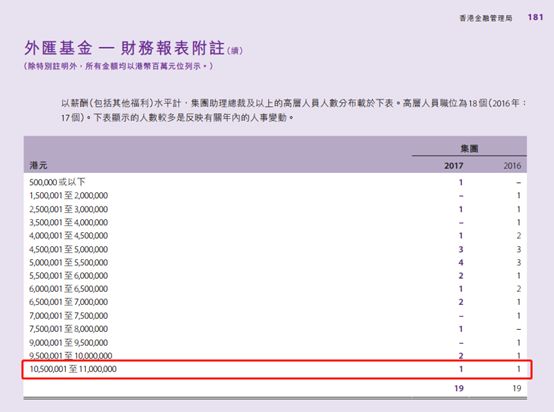The image size is (554, 412).
Task: Select the 500,000 或以下 row label
Action: pyautogui.click(x=57, y=182)
